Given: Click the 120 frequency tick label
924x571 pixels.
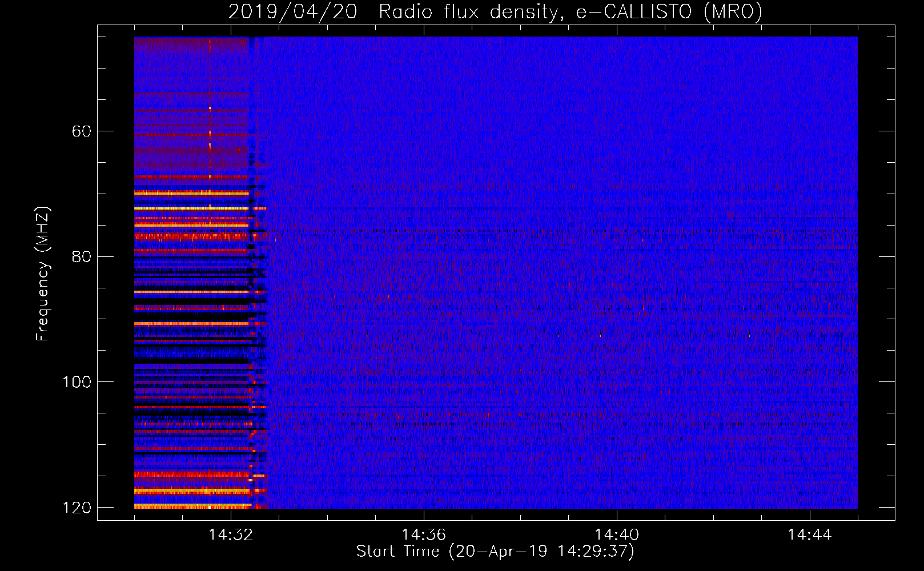Looking at the screenshot, I should pyautogui.click(x=77, y=508).
